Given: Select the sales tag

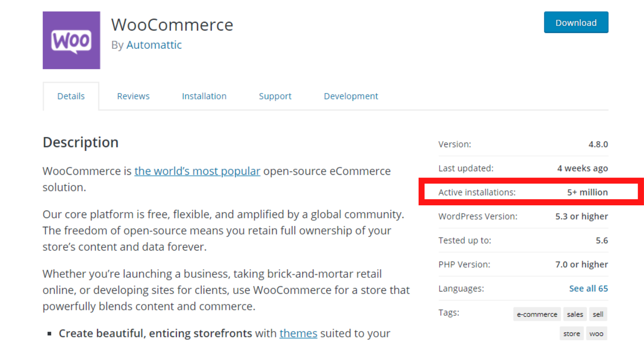Looking at the screenshot, I should [575, 314].
